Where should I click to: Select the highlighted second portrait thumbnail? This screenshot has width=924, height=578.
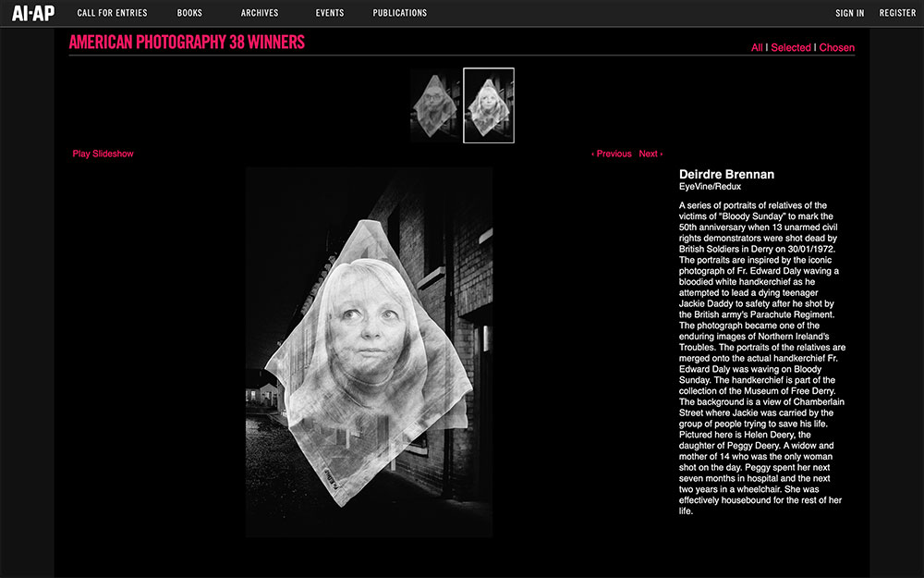489,105
